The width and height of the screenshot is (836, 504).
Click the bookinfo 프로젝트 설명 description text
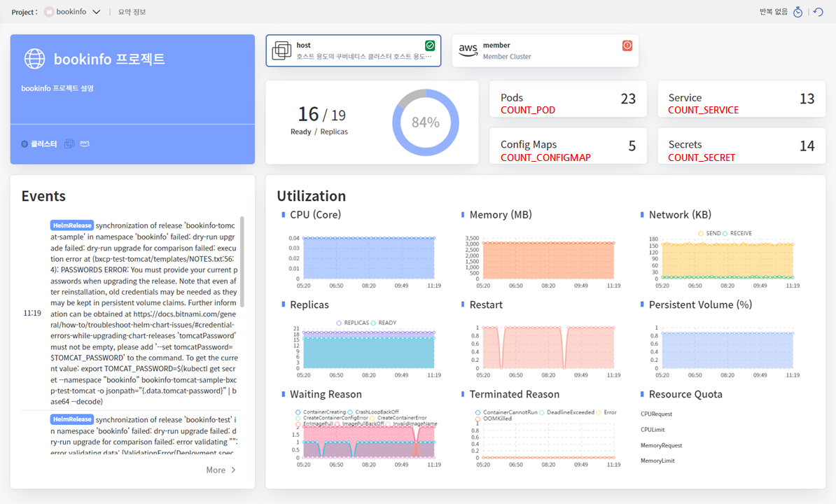click(57, 88)
